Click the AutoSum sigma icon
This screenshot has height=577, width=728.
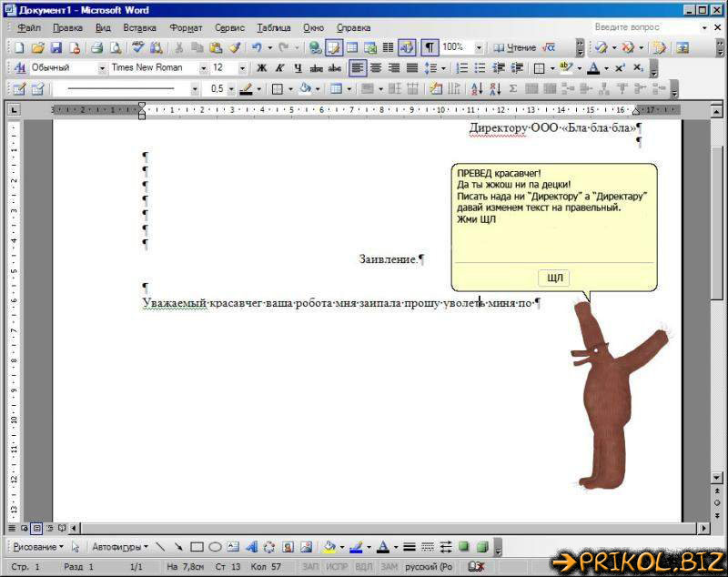[x=513, y=89]
